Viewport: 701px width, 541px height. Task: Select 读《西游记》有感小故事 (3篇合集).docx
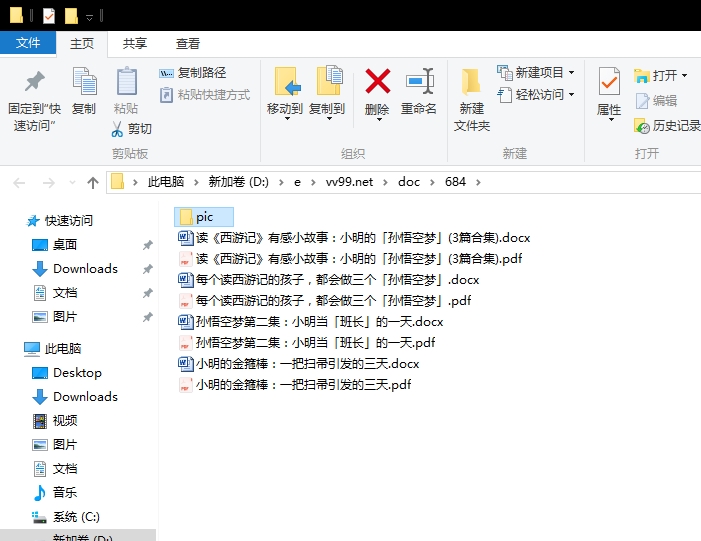tap(355, 238)
